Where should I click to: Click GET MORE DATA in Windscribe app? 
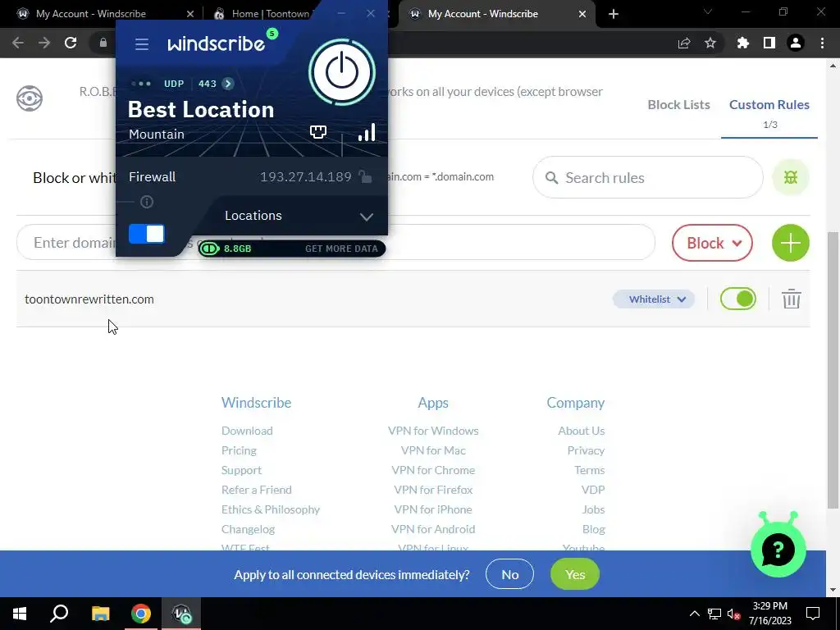(x=341, y=249)
